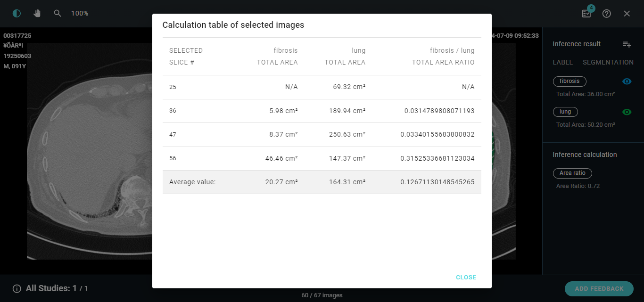This screenshot has height=302, width=644.
Task: Select the pan hand tool
Action: coord(37,13)
